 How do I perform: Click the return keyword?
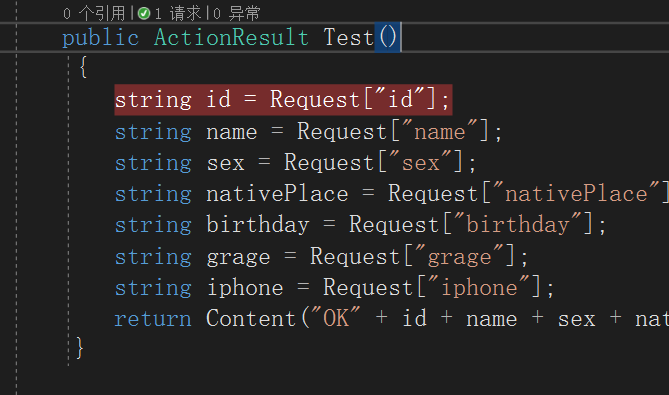click(153, 319)
